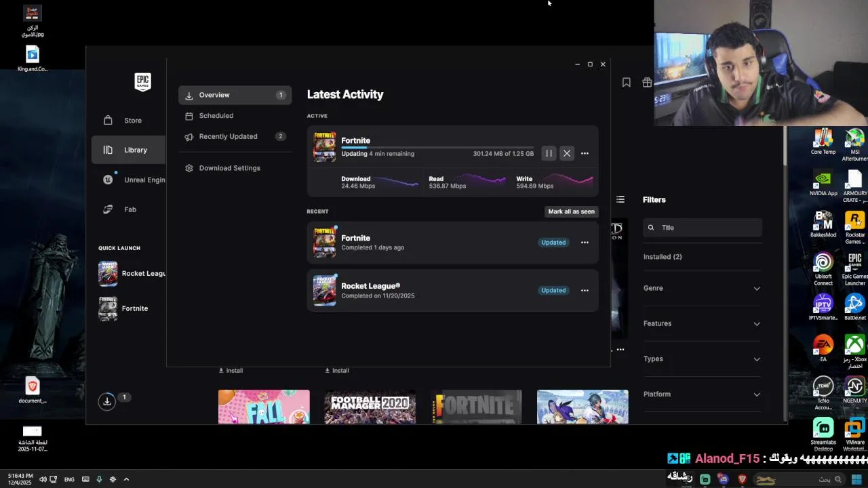This screenshot has width=868, height=488.
Task: Pause the Fortnite update download
Action: (549, 153)
